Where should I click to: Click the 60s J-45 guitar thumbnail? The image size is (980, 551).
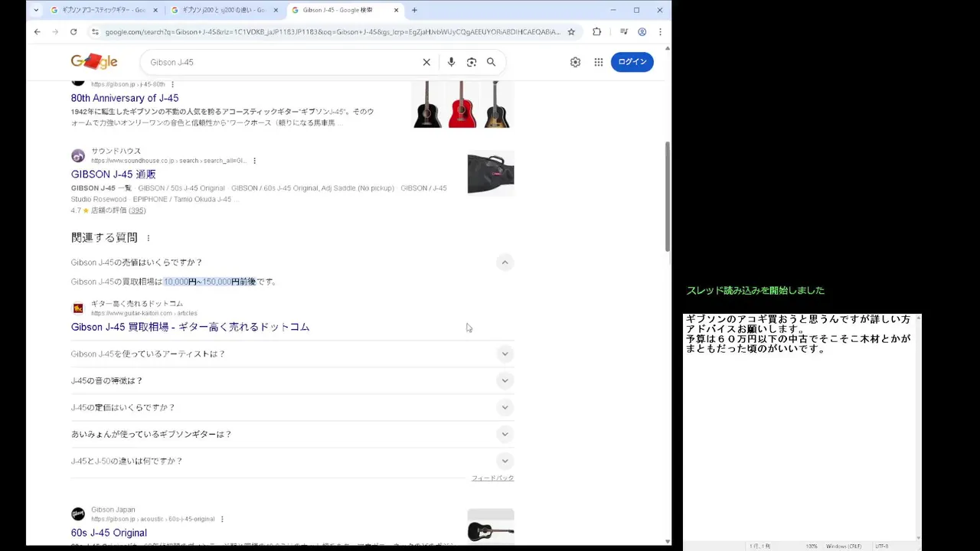pos(491,527)
